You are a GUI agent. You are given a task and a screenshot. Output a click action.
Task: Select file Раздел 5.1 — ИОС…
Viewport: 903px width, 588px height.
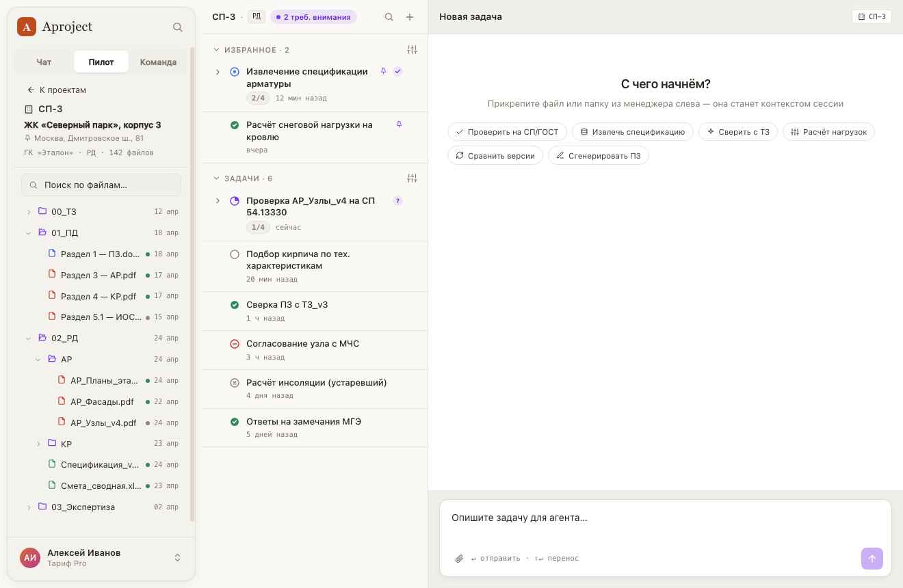101,317
